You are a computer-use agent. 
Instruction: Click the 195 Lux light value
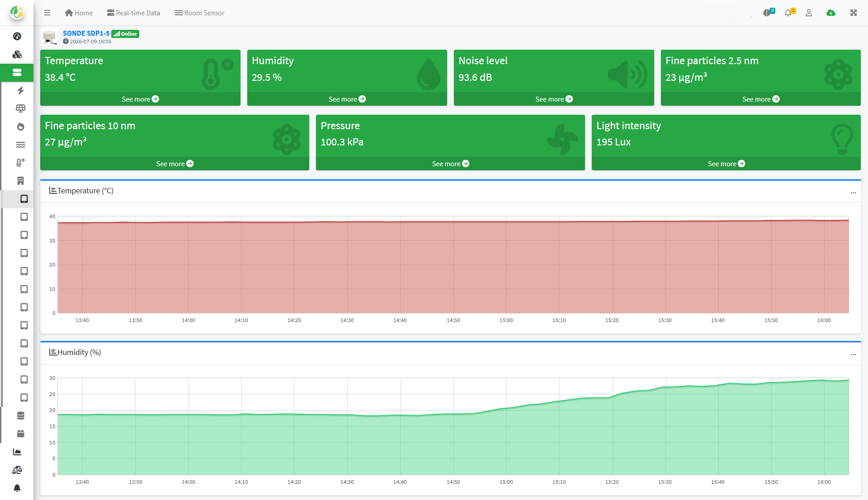pos(613,142)
